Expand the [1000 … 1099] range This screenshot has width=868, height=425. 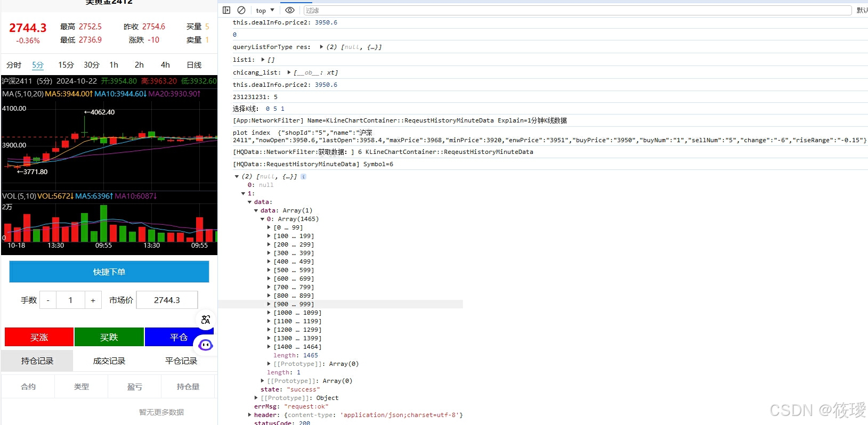[269, 313]
